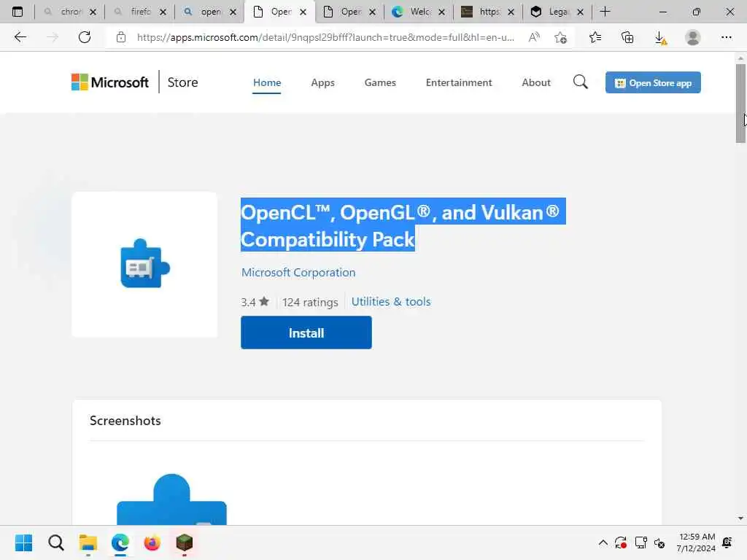
Task: Open the Utilities & tools category link
Action: 391,301
